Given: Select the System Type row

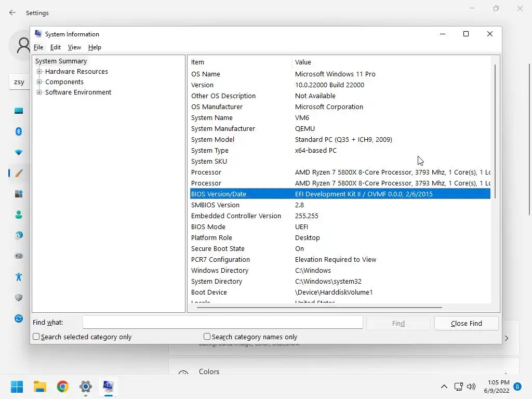Looking at the screenshot, I should point(340,150).
